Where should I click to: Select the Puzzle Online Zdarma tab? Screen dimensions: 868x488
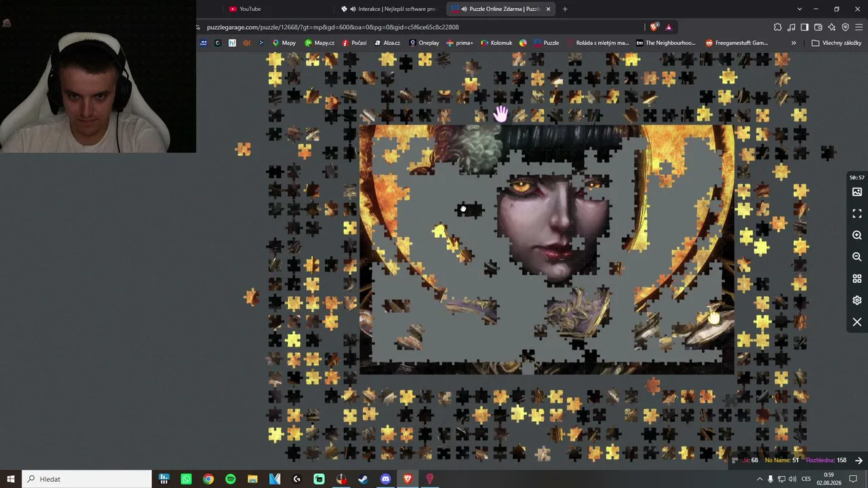point(502,9)
